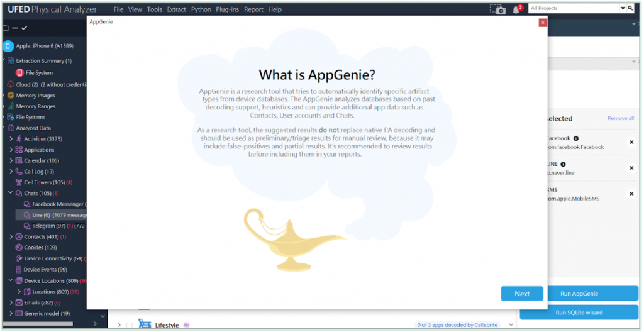Open the Plug-ins menu
This screenshot has width=644, height=332.
point(228,9)
